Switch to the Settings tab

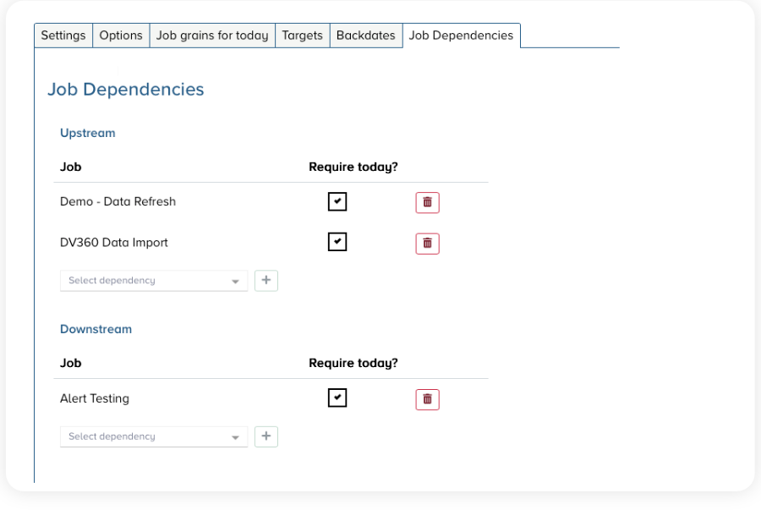pos(63,36)
